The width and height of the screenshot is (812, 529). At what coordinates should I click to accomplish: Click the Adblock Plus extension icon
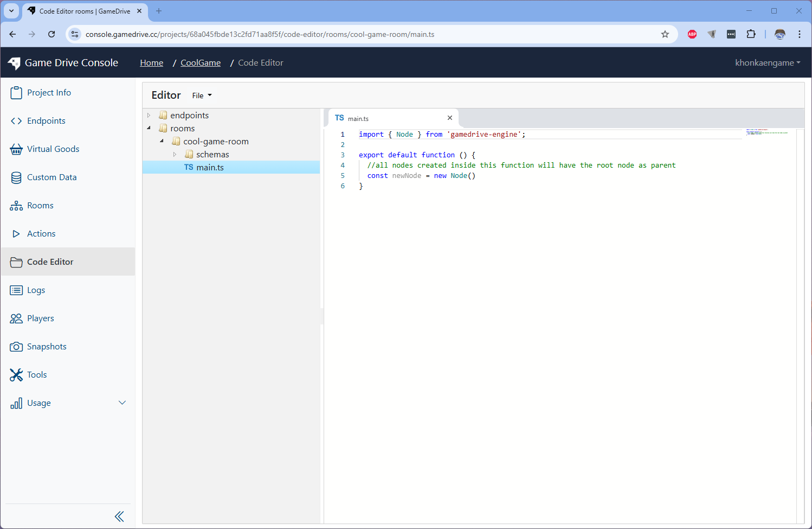click(x=692, y=34)
